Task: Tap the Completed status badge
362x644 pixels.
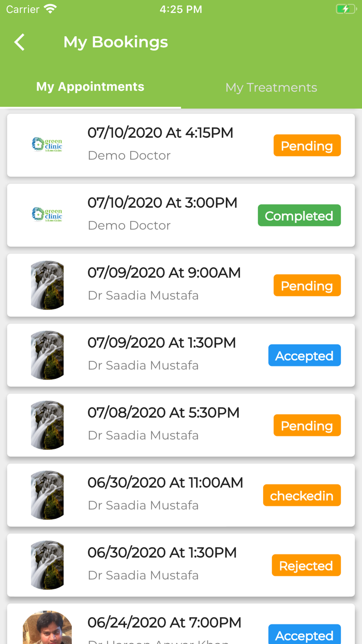Action: click(299, 215)
